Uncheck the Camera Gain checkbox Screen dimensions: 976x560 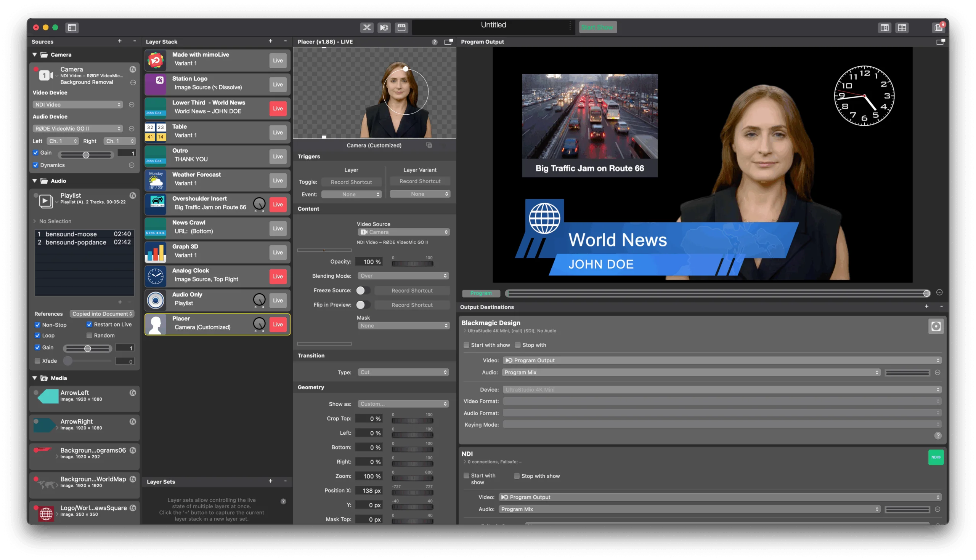(x=36, y=153)
